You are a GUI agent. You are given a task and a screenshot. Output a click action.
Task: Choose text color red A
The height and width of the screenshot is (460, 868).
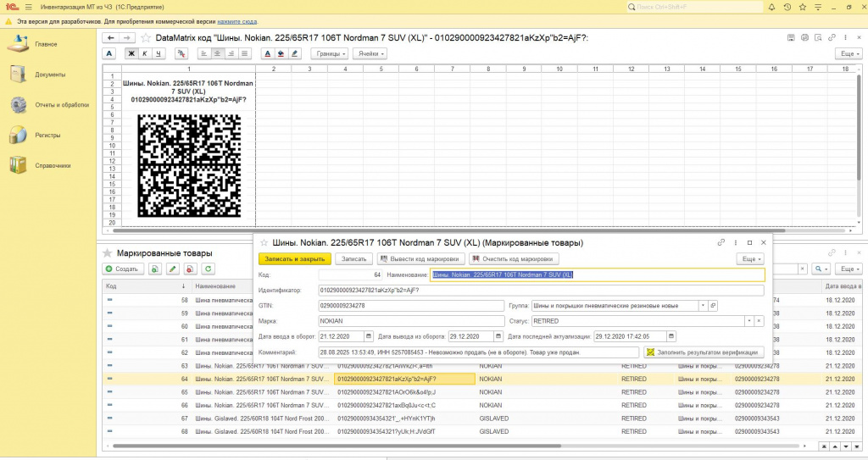point(267,53)
